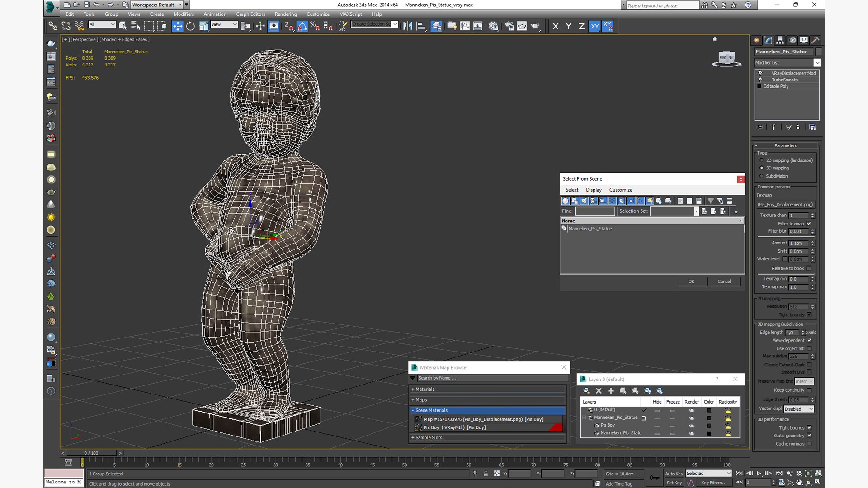This screenshot has width=868, height=488.
Task: Open Create Selection Set dropdown
Action: click(375, 24)
